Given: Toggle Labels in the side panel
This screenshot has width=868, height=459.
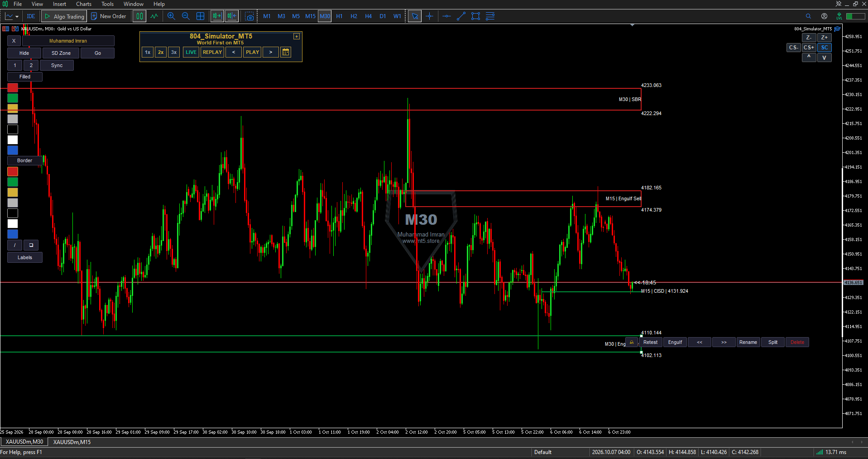Looking at the screenshot, I should point(25,257).
